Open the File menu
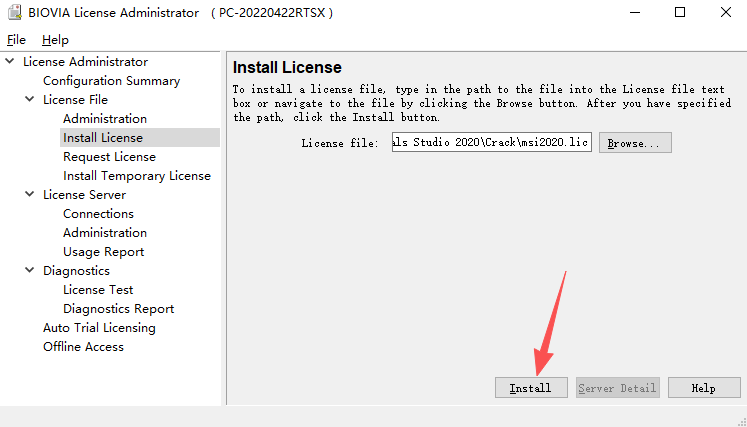 (x=16, y=40)
